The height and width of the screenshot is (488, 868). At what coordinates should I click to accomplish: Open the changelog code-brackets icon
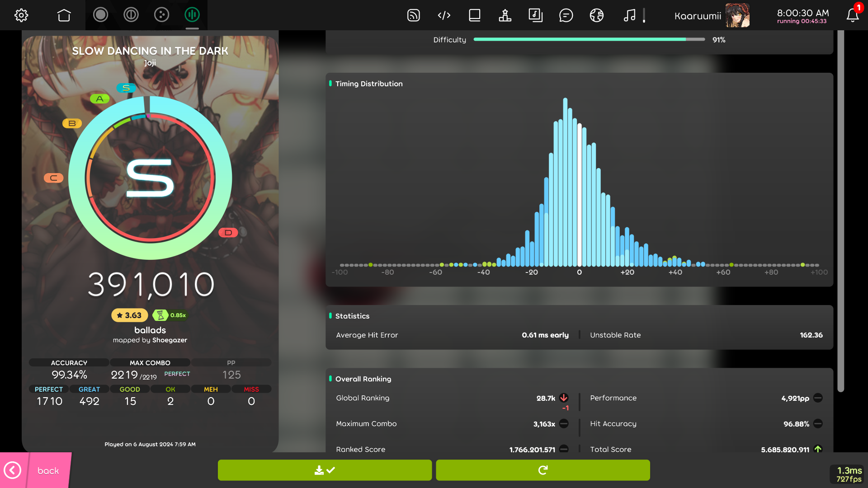(444, 15)
